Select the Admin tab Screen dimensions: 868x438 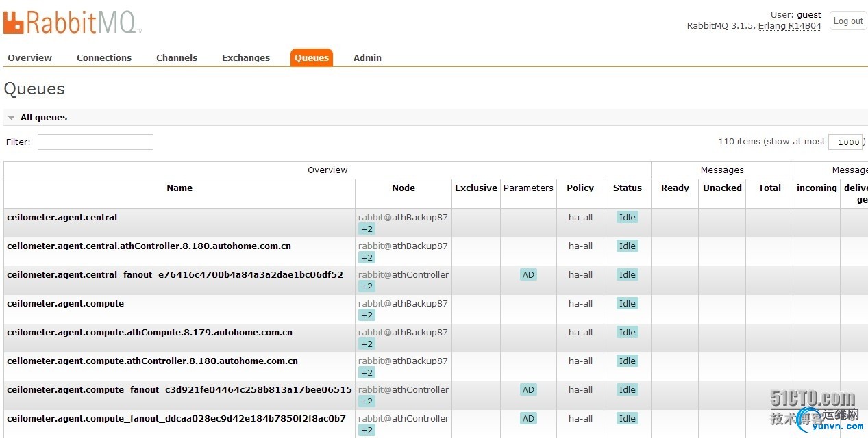point(367,57)
